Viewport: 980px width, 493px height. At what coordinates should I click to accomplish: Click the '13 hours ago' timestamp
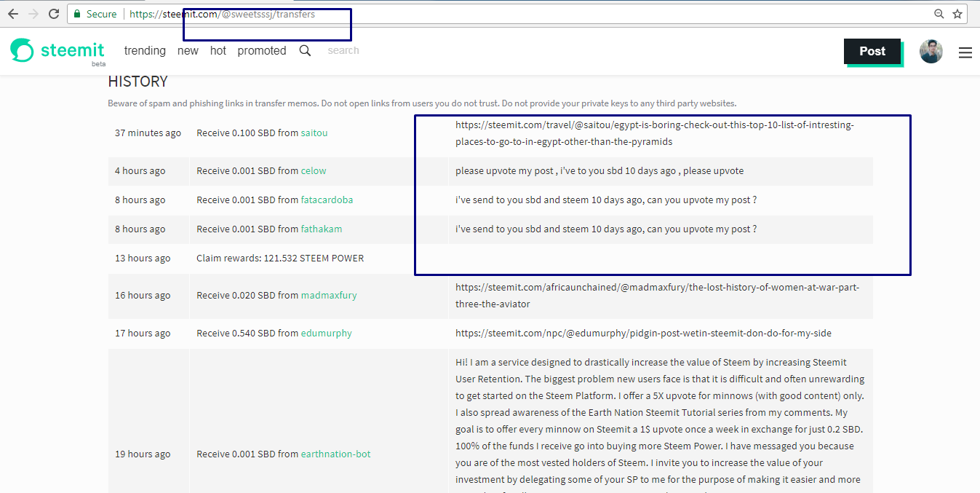pyautogui.click(x=143, y=258)
